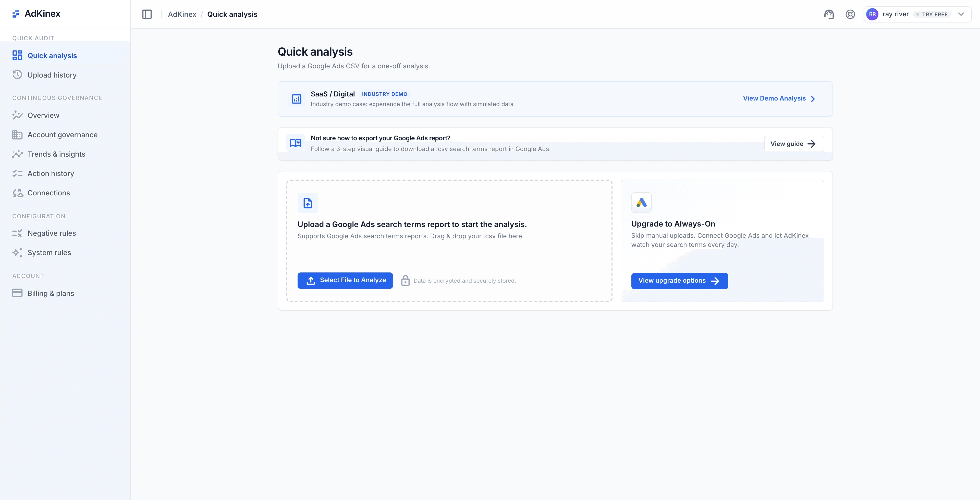Viewport: 980px width, 500px height.
Task: Expand the ray river account dropdown
Action: point(961,15)
